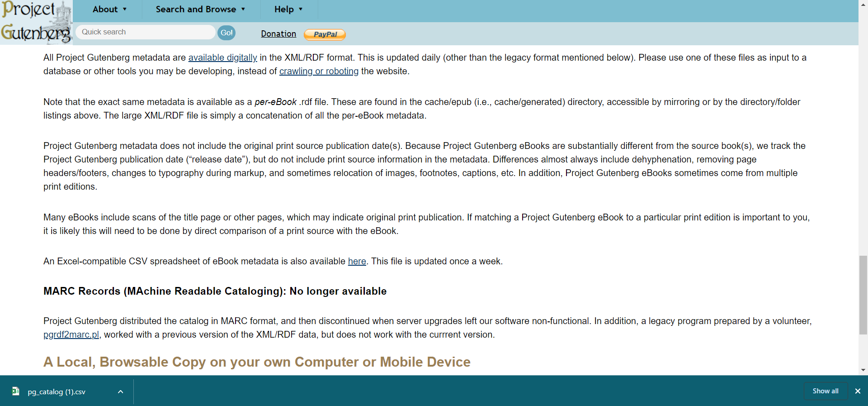Image resolution: width=868 pixels, height=406 pixels.
Task: Focus the Quick search field
Action: [145, 32]
